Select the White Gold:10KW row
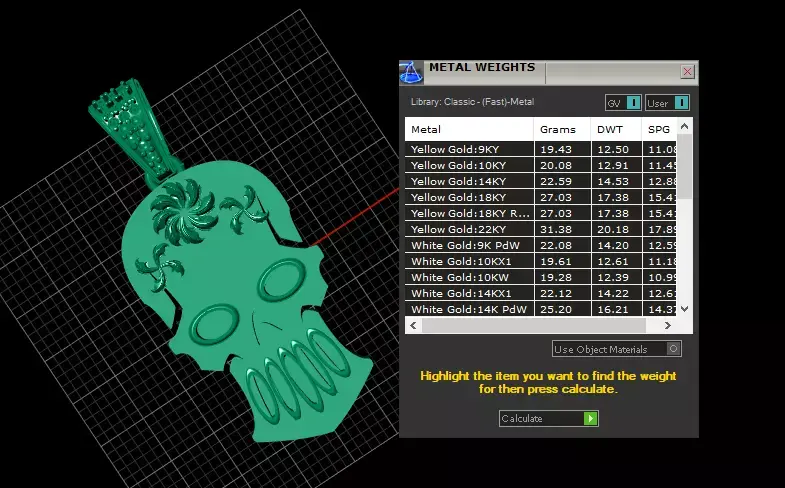The height and width of the screenshot is (488, 785). (x=541, y=277)
